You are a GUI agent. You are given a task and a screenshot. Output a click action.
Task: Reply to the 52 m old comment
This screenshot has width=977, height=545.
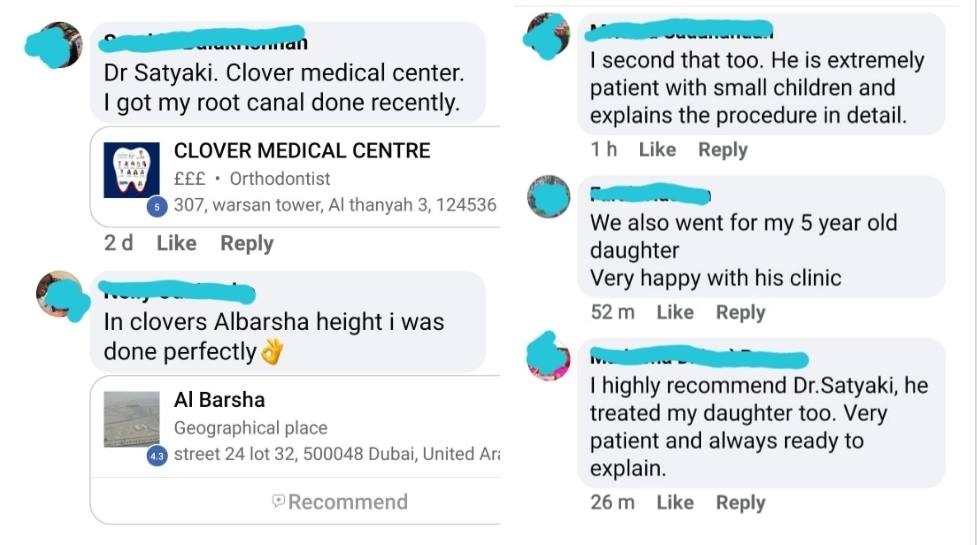pos(740,313)
